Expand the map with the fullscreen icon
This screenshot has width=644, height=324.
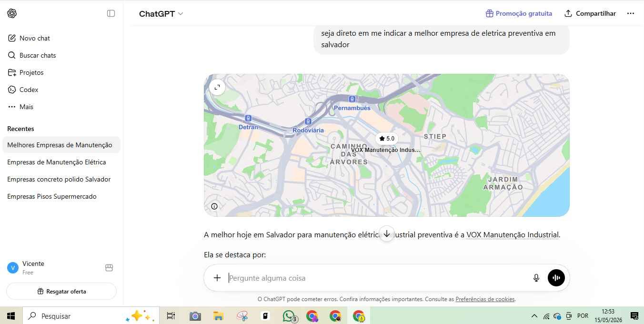tap(217, 87)
